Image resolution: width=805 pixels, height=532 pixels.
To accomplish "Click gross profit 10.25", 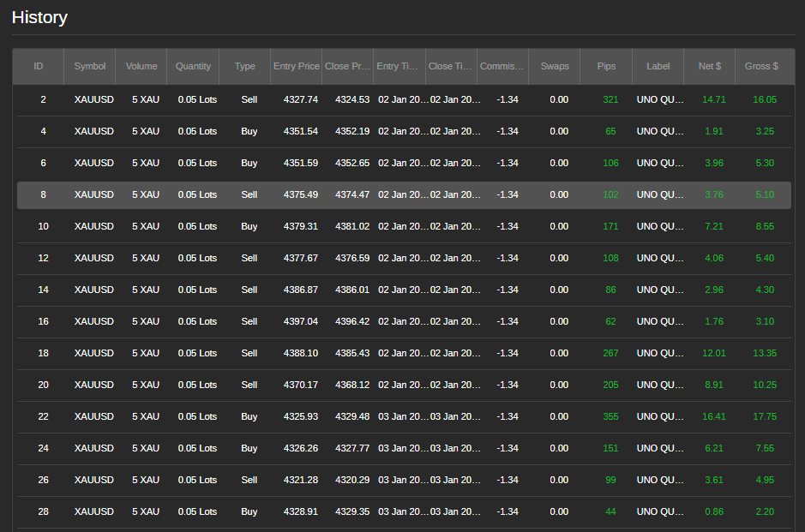I will 765,385.
